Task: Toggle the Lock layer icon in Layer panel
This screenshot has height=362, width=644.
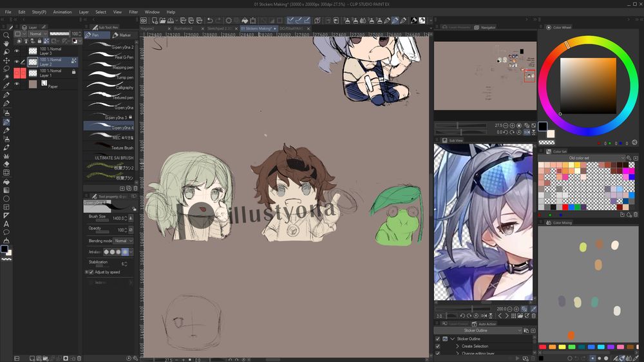Action: (39, 41)
